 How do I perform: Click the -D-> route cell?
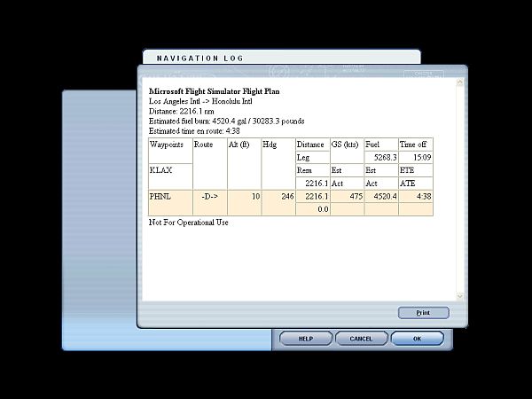tap(209, 197)
